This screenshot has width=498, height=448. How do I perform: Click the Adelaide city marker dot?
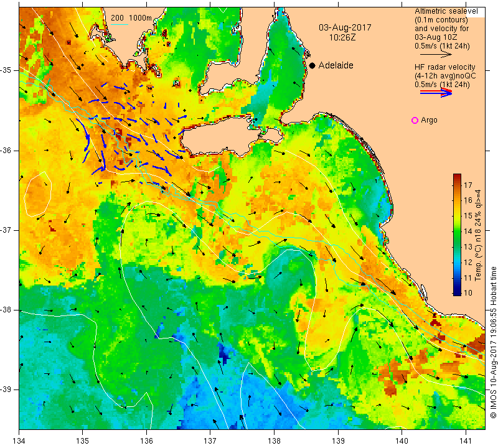click(x=312, y=65)
